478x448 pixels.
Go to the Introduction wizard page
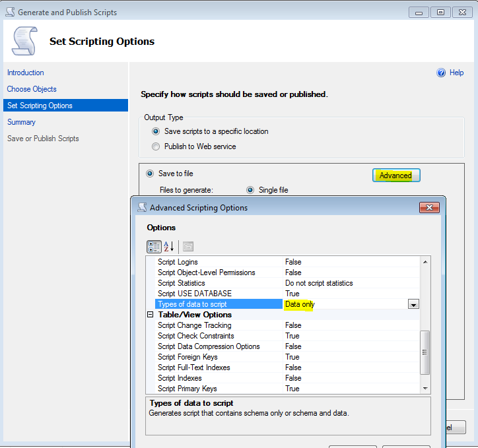[26, 73]
